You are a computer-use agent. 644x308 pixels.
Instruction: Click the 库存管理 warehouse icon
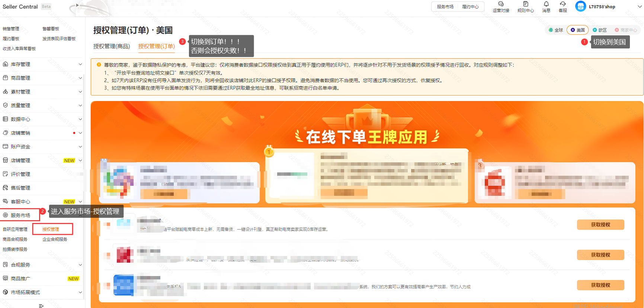click(5, 64)
